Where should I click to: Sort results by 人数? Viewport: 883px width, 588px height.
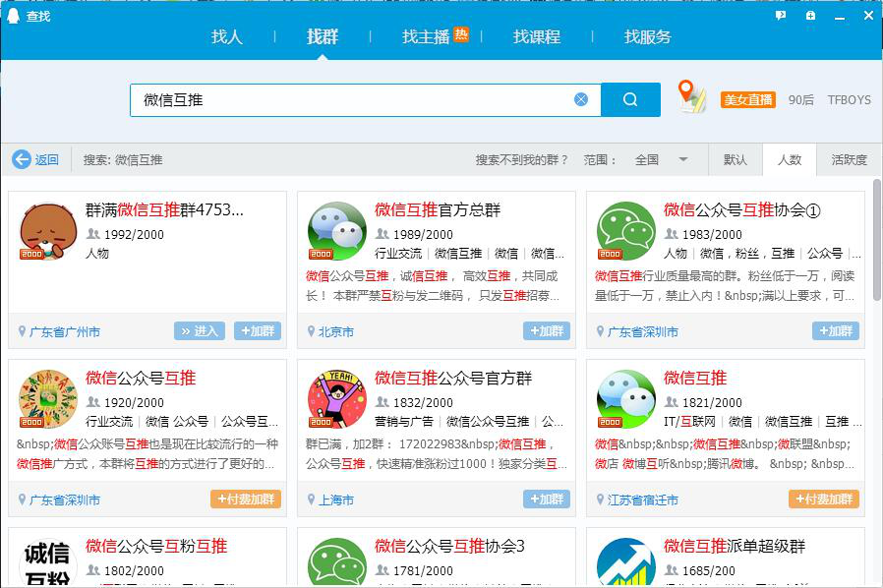point(789,160)
